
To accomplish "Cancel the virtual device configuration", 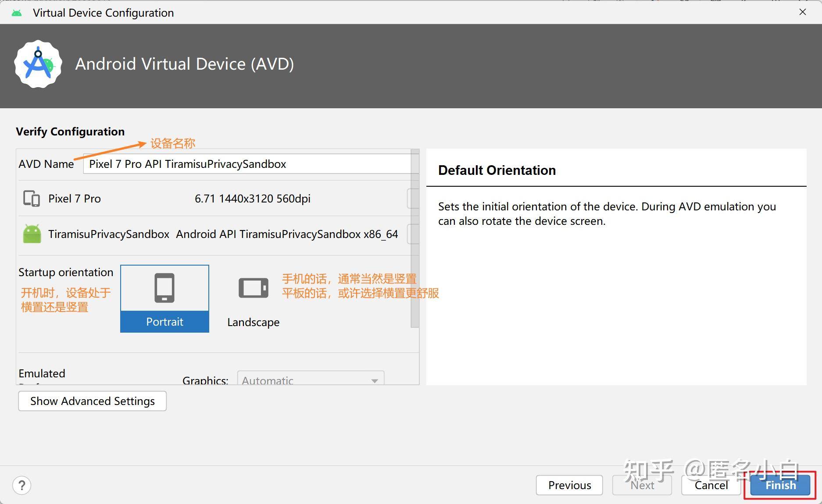I will pos(711,485).
